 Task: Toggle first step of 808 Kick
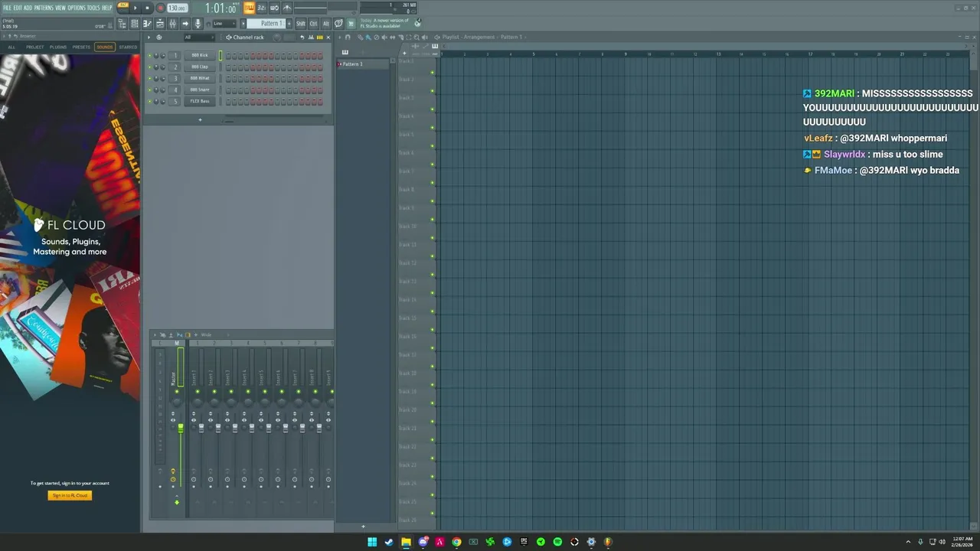pyautogui.click(x=228, y=56)
